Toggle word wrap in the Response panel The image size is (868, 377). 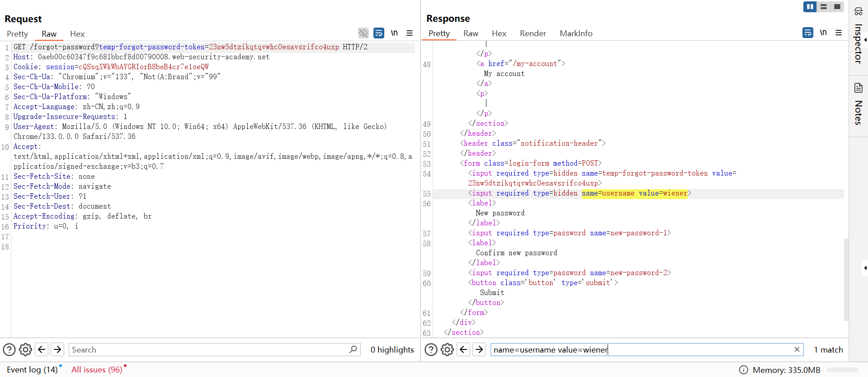click(x=808, y=33)
